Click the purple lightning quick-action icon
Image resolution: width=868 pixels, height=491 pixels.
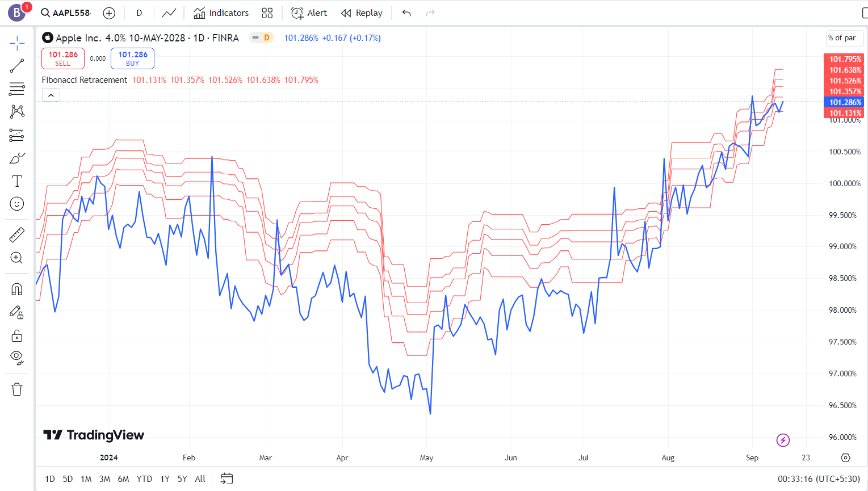(x=783, y=440)
